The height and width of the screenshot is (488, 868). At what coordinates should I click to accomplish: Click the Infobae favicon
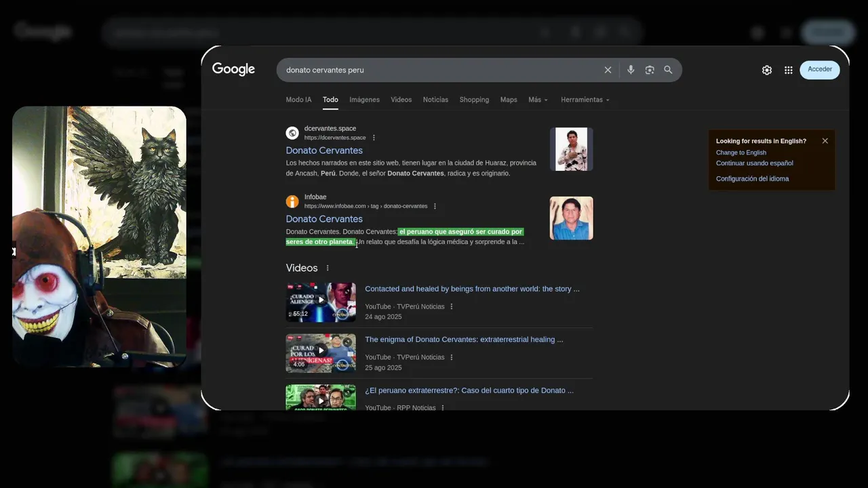point(292,201)
